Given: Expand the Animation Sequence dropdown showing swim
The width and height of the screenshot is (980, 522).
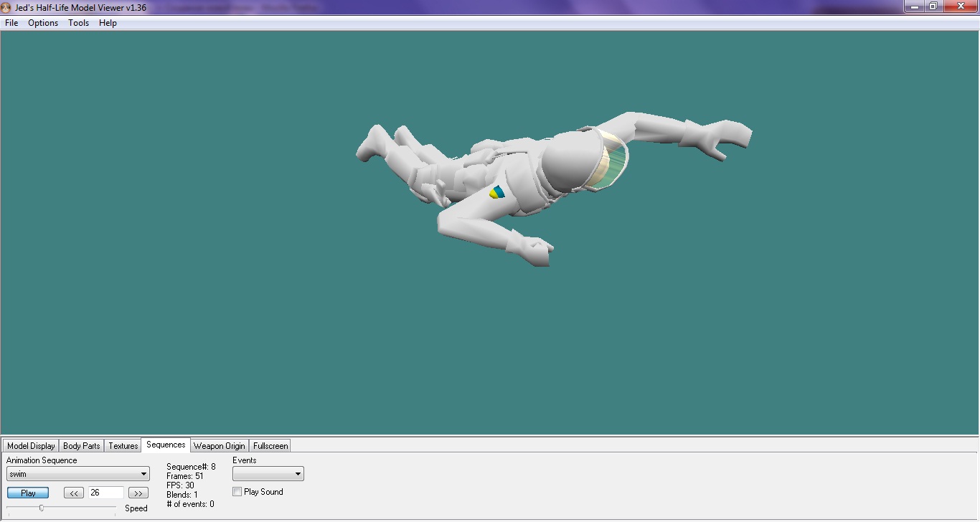Looking at the screenshot, I should (x=78, y=474).
